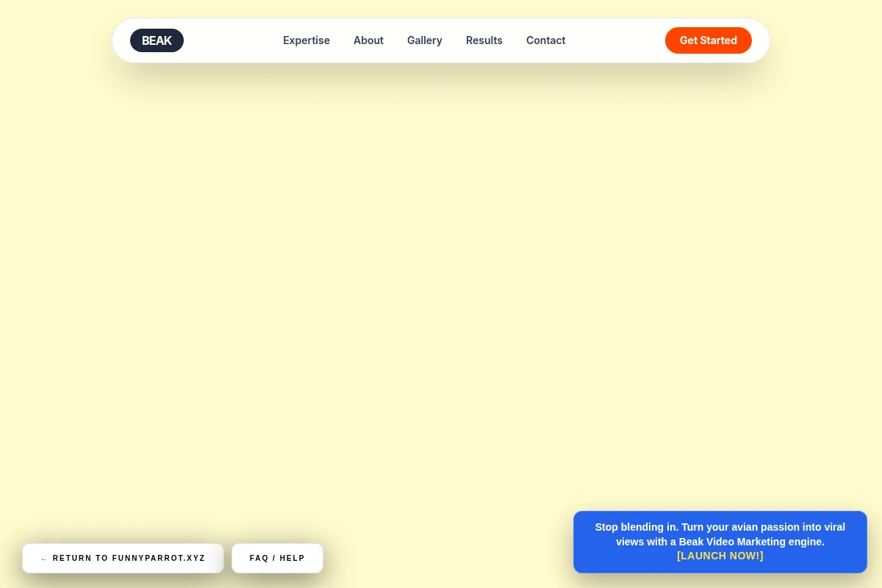Go to the About section
The width and height of the screenshot is (882, 588).
click(x=368, y=40)
